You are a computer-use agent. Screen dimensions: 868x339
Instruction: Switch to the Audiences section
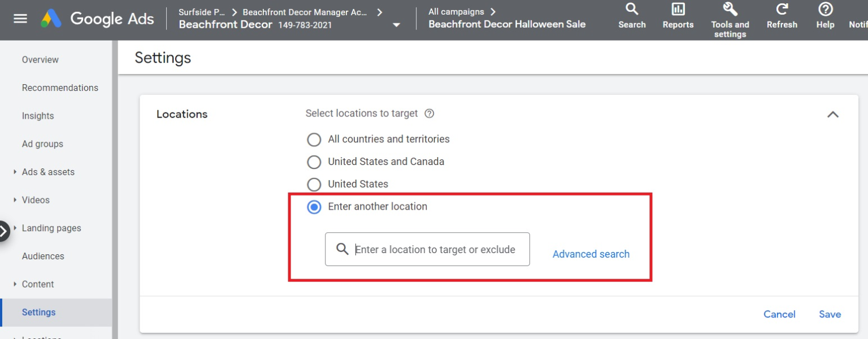[x=43, y=256]
